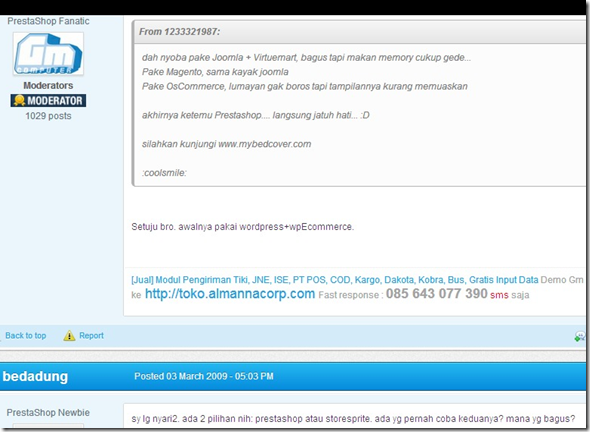Click 'Setuju bro. awalnya pakai wordpress+wpEcommerce.' text
The width and height of the screenshot is (590, 432).
point(243,227)
